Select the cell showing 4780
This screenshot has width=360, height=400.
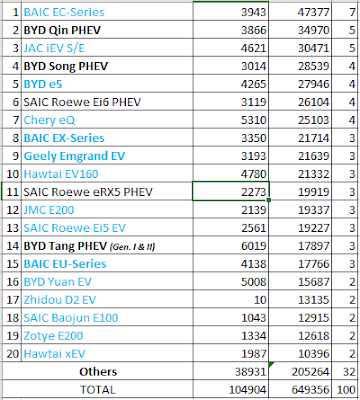(x=231, y=174)
